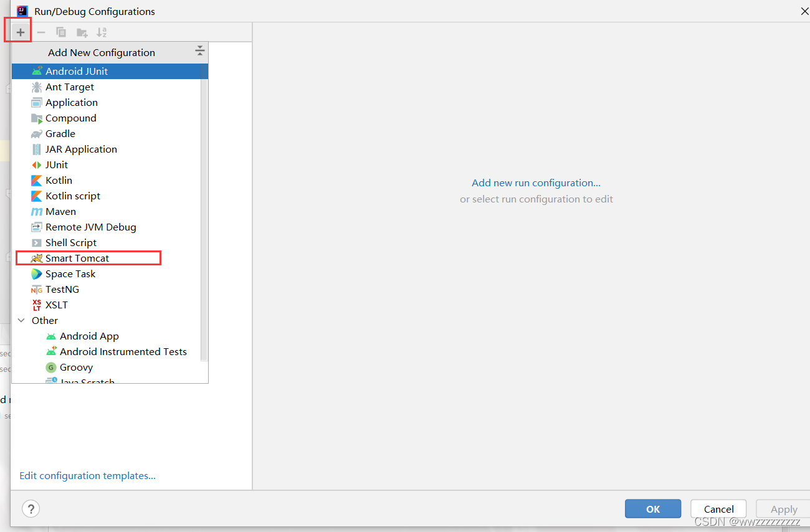Viewport: 810px width, 532px height.
Task: Click the Copy Configuration toolbar icon
Action: [x=61, y=32]
